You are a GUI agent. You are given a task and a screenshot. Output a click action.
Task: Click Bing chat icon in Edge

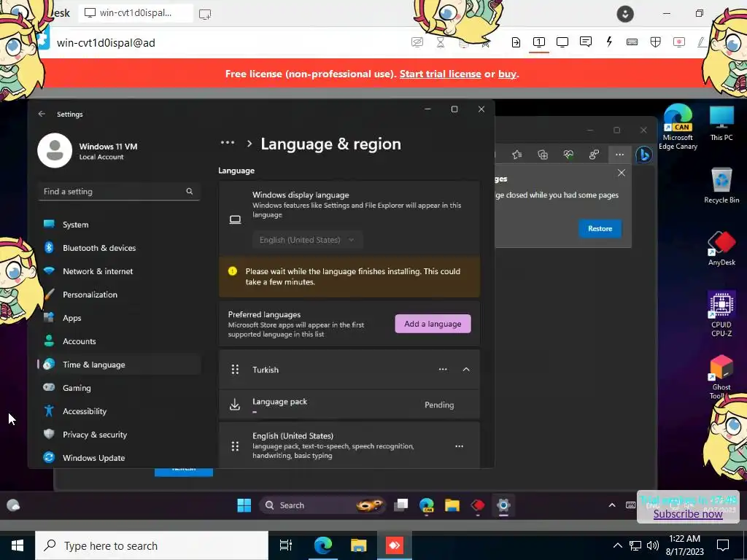tap(643, 155)
